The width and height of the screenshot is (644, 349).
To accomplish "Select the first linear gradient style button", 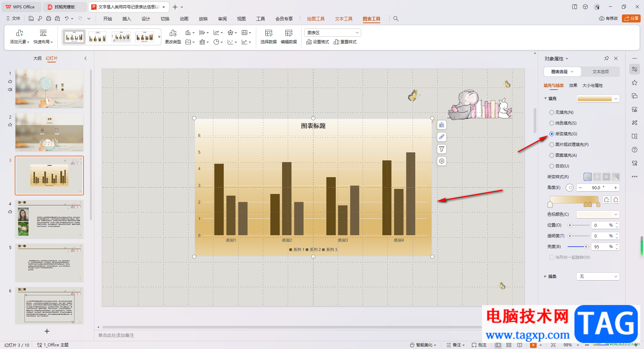I will coord(588,177).
